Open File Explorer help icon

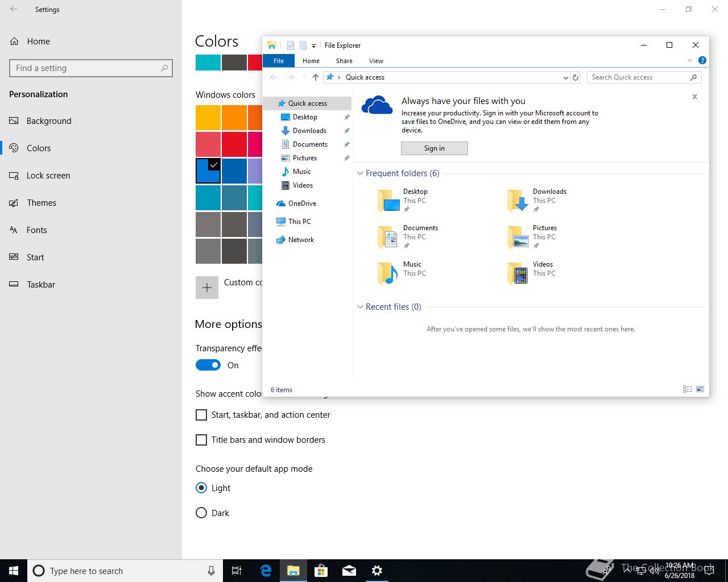click(702, 60)
